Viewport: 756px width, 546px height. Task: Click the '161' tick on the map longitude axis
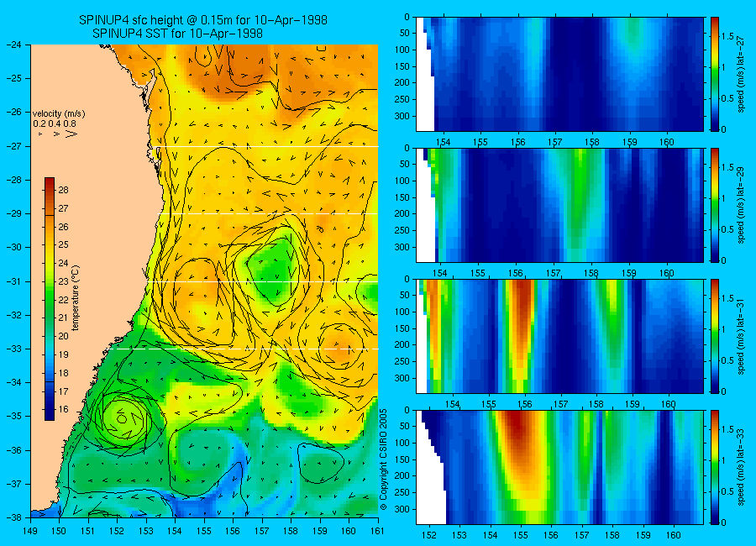point(377,531)
